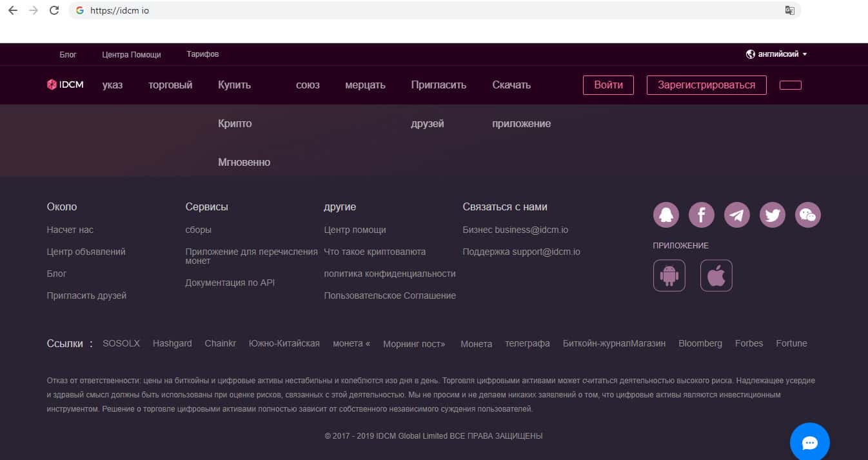Click the QQ social icon
This screenshot has width=868, height=460.
pyautogui.click(x=666, y=215)
